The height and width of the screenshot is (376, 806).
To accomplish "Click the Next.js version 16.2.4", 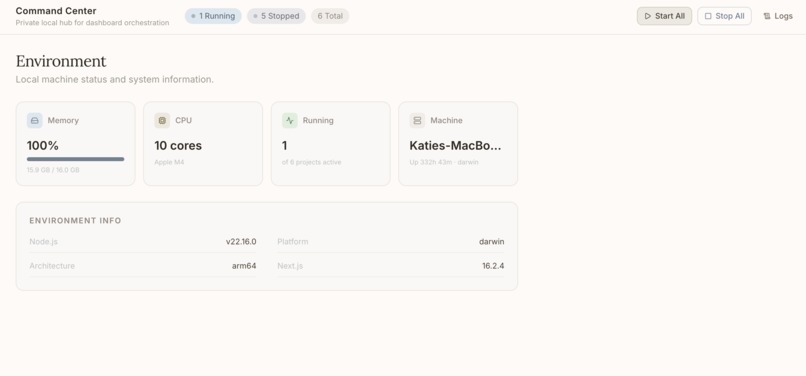I will [x=493, y=266].
